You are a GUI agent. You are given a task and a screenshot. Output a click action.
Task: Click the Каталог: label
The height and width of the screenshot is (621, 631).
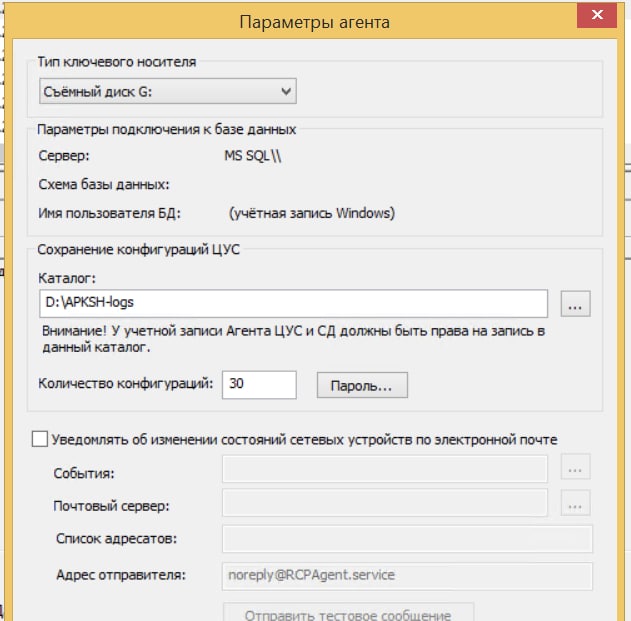(67, 278)
